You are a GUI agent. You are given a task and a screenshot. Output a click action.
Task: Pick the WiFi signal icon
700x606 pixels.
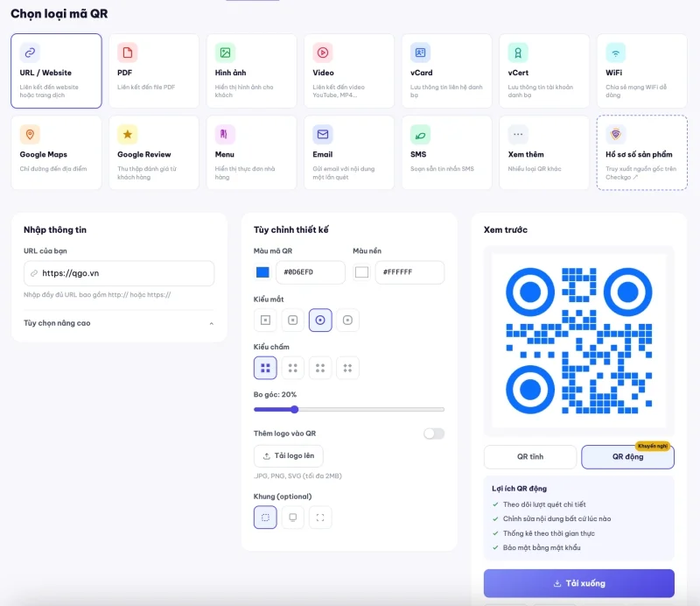click(616, 53)
